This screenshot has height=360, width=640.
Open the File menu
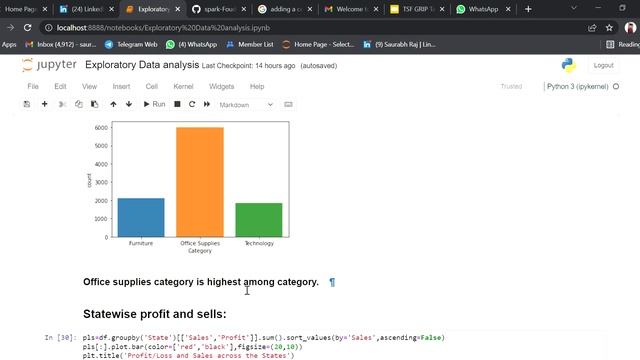tap(33, 87)
